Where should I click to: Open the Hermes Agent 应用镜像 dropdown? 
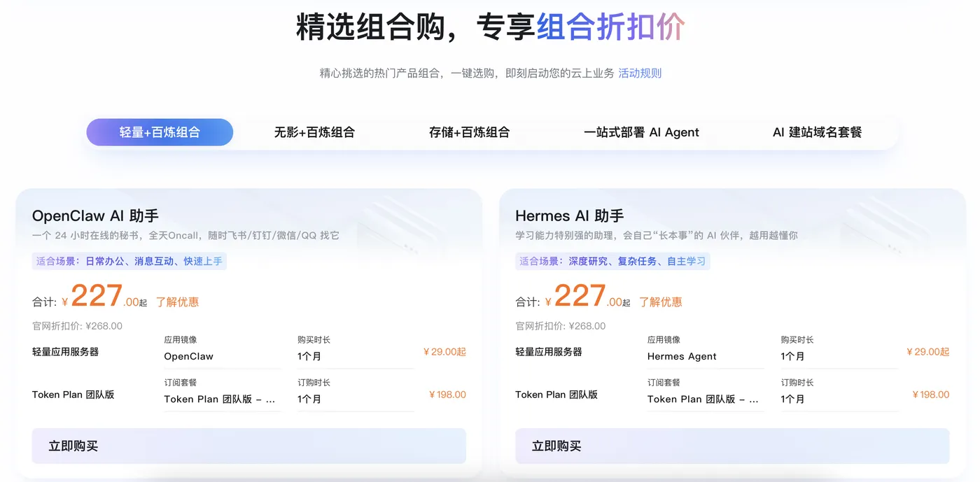coord(706,357)
